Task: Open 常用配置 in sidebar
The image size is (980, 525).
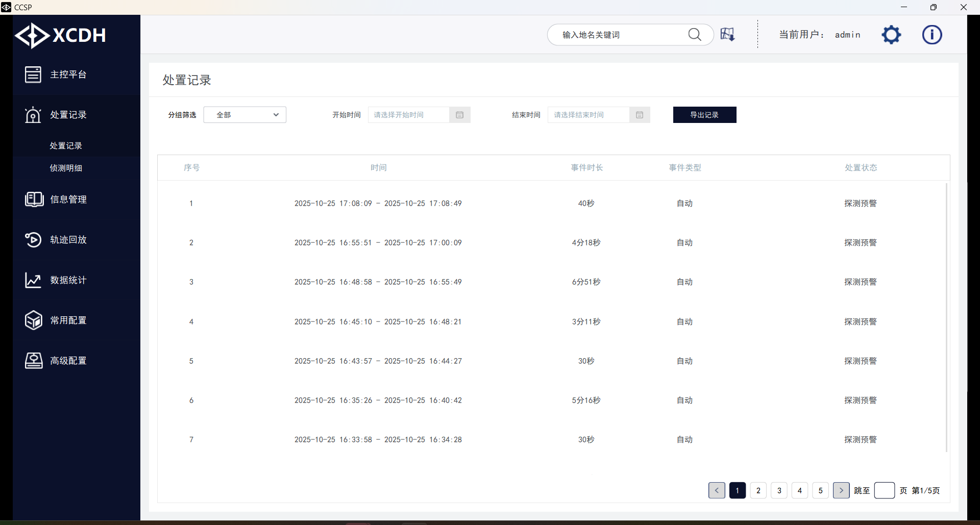Action: (68, 320)
